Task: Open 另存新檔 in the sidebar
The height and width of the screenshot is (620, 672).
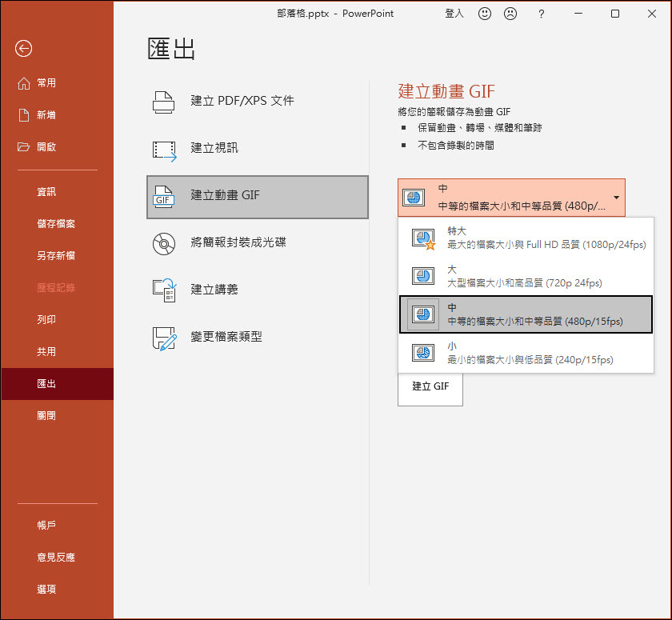Action: click(57, 256)
